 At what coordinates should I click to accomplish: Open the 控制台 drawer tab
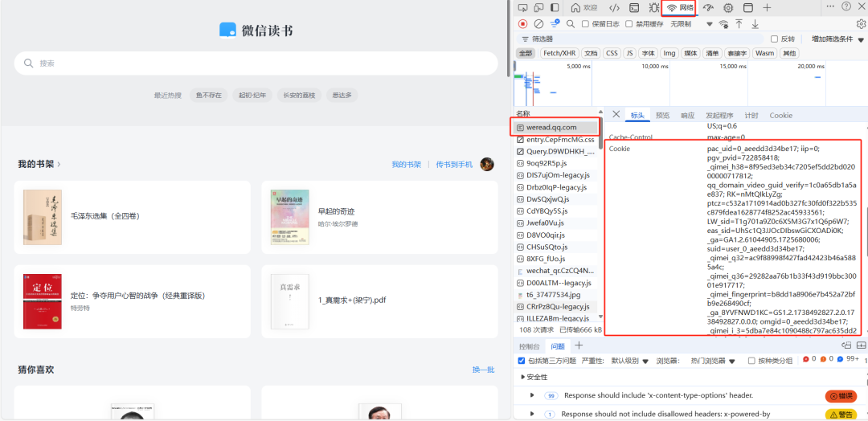[x=529, y=346]
